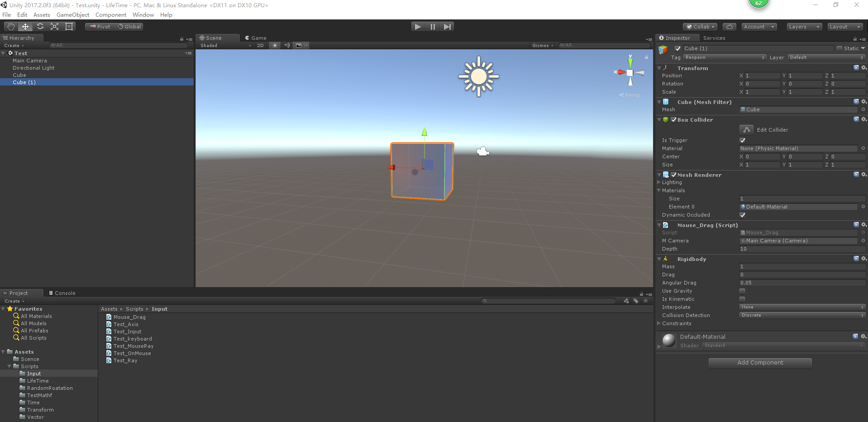This screenshot has height=422, width=868.
Task: Enable Use Gravity on the Rigidbody
Action: (742, 291)
